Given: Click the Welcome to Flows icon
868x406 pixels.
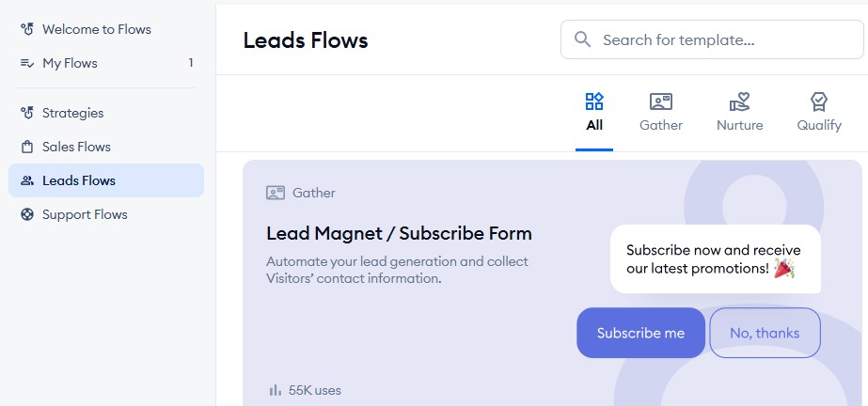Looking at the screenshot, I should (27, 29).
